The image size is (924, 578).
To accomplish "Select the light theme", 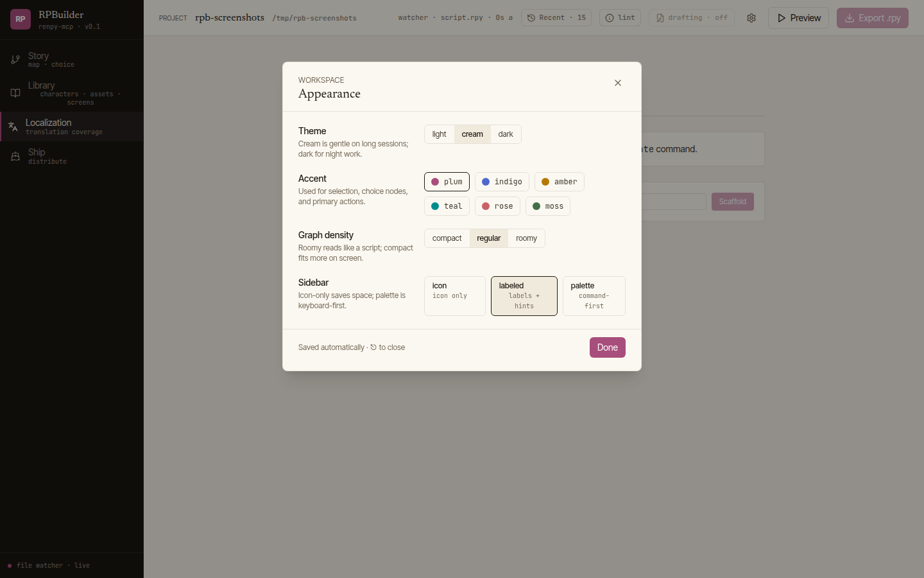I will [x=439, y=134].
